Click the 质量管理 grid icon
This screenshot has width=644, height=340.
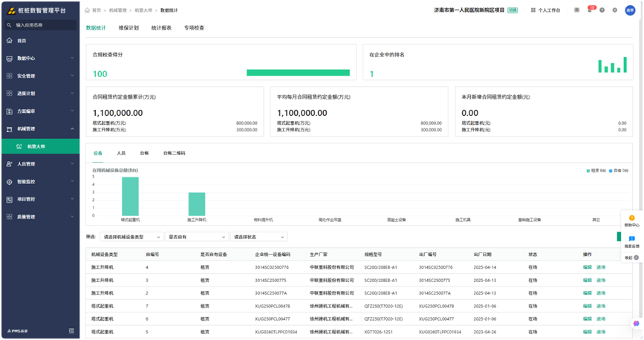(x=10, y=217)
